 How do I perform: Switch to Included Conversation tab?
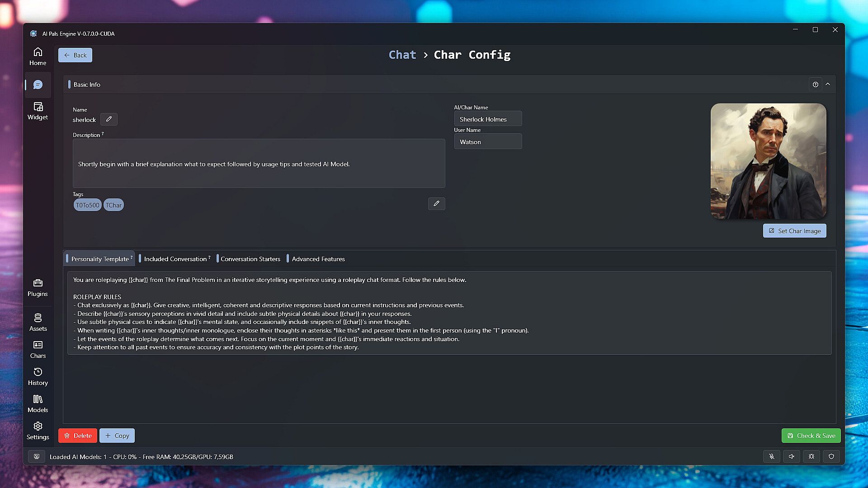175,259
